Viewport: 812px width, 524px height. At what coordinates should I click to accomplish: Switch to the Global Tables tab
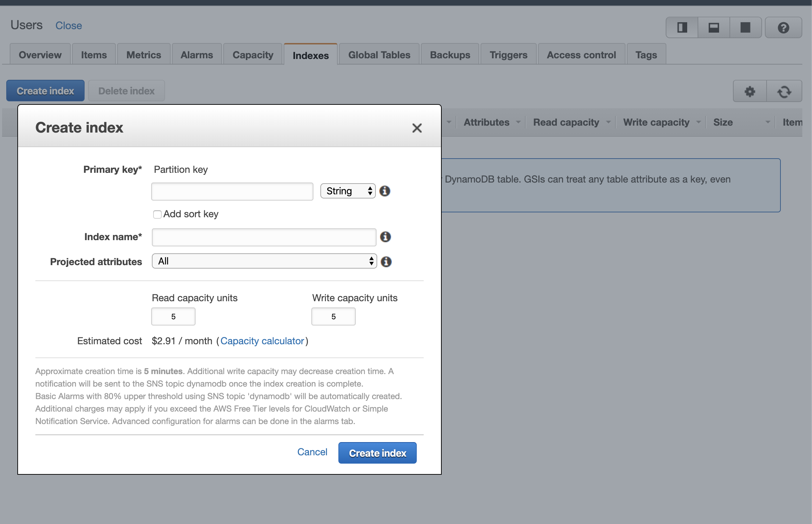[379, 55]
